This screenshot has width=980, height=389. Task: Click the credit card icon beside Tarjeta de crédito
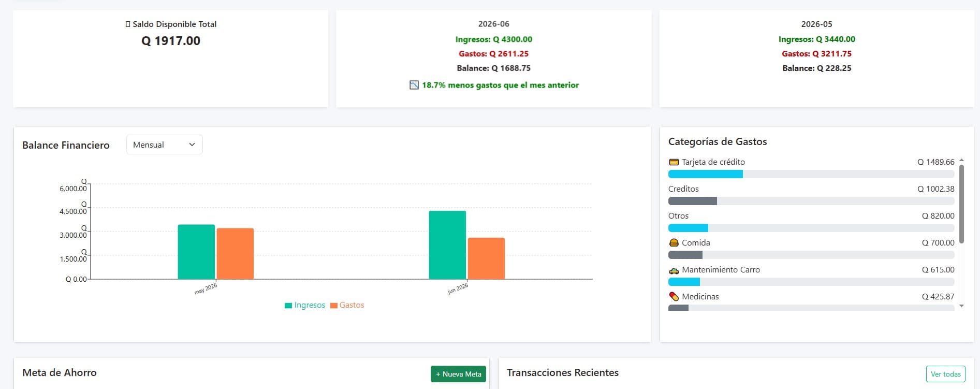pyautogui.click(x=674, y=162)
